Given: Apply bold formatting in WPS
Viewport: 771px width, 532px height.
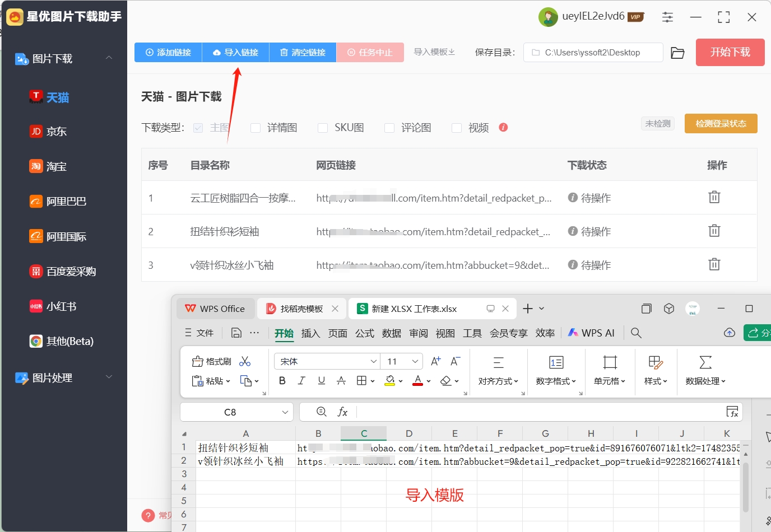Looking at the screenshot, I should pos(282,381).
